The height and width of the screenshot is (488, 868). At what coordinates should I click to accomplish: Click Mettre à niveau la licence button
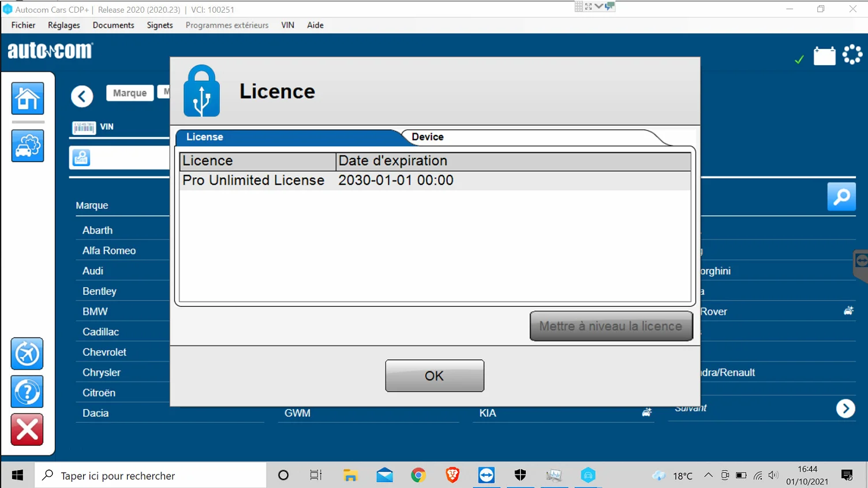point(611,326)
